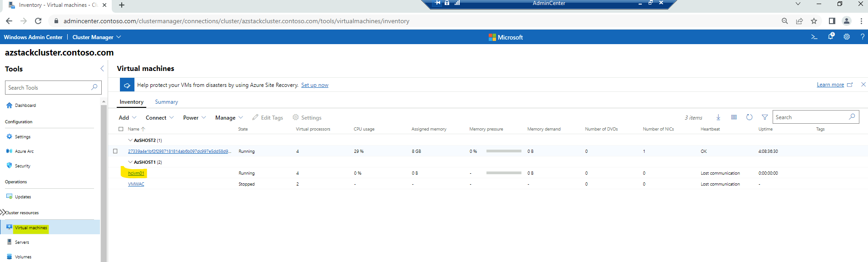Open the Chrome three-dot menu

pos(861,21)
